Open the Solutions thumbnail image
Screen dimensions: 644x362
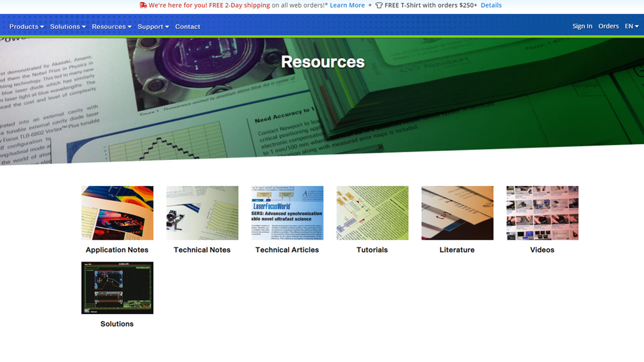[117, 288]
